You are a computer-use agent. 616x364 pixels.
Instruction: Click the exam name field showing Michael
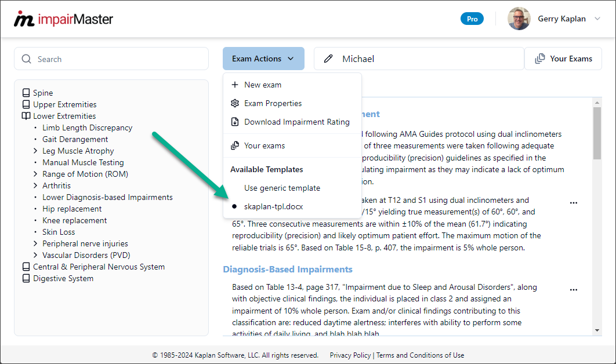[419, 59]
